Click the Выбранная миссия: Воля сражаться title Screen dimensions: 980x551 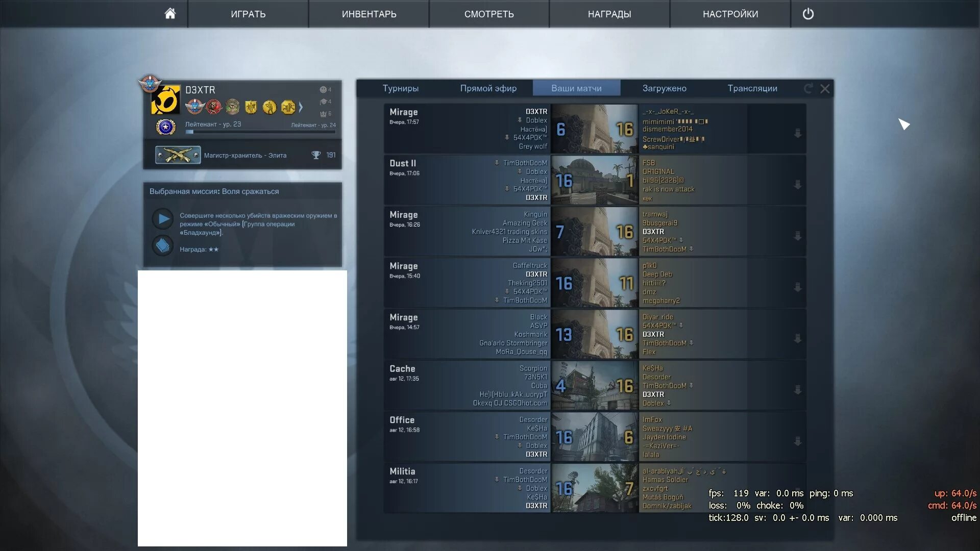point(214,191)
